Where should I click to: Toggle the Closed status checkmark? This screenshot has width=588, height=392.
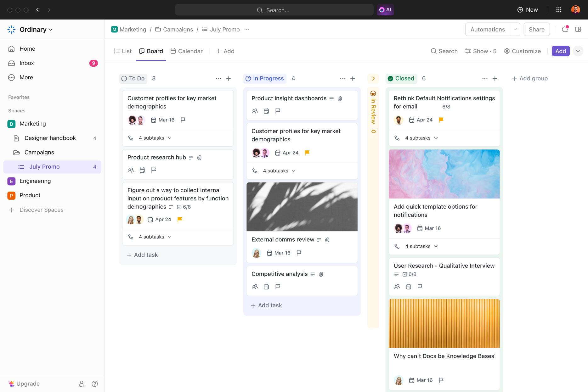(x=390, y=79)
